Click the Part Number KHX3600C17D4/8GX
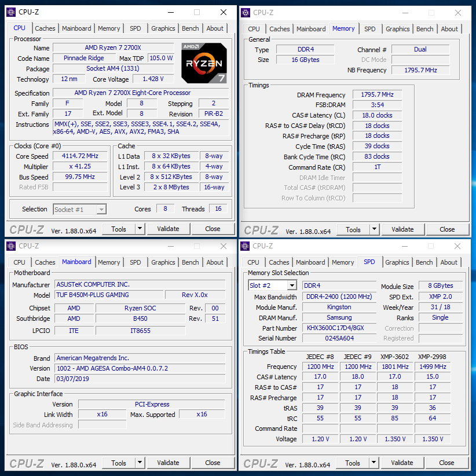Screen dimensions: 476x476 point(339,328)
